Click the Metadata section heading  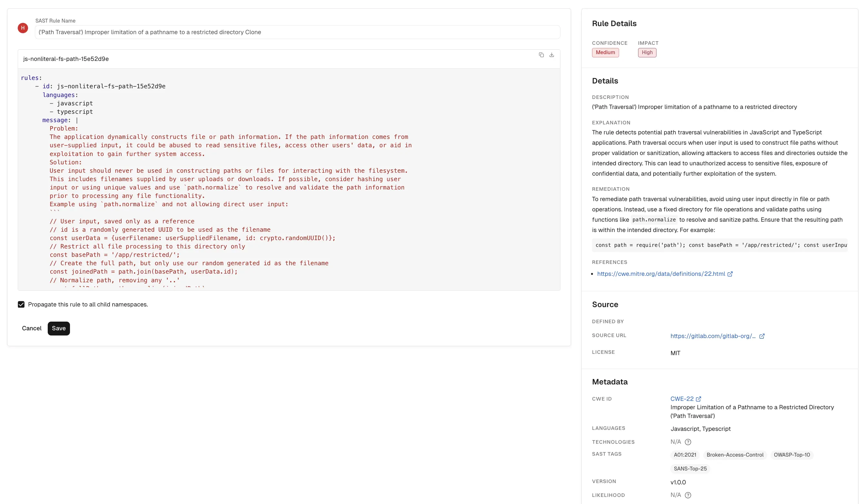[x=610, y=382]
